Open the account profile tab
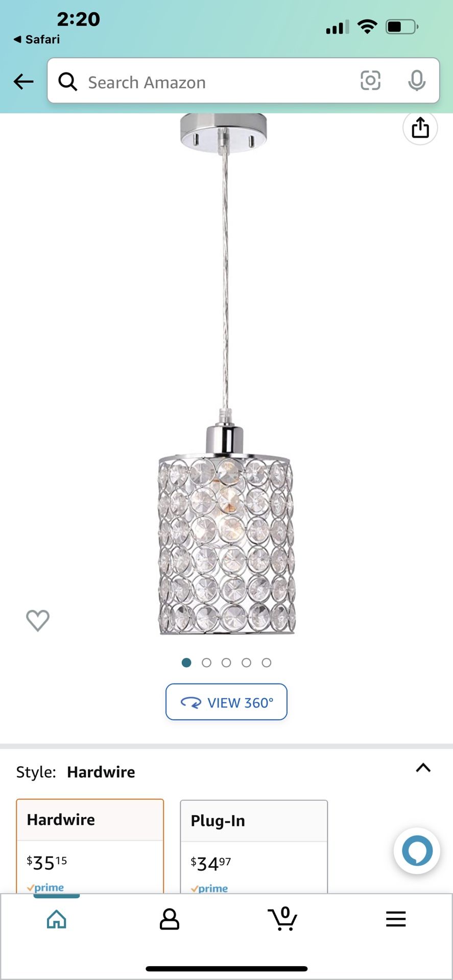The image size is (453, 980). coord(170,919)
